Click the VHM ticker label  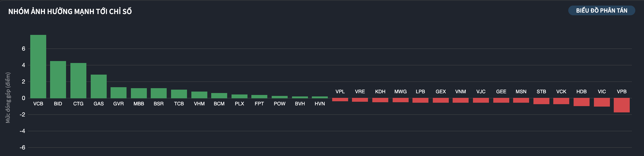tap(199, 104)
